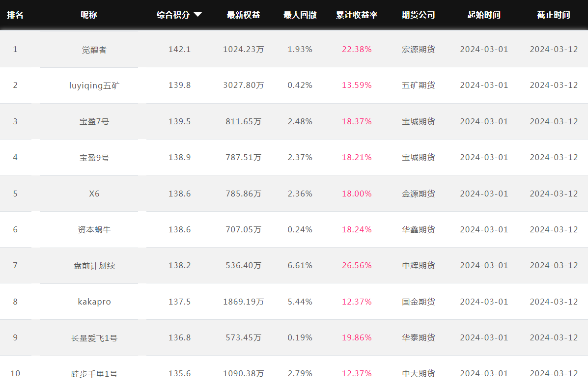Click the drawdown value 5.44%
Screen dimensions: 588x390
[x=300, y=302]
